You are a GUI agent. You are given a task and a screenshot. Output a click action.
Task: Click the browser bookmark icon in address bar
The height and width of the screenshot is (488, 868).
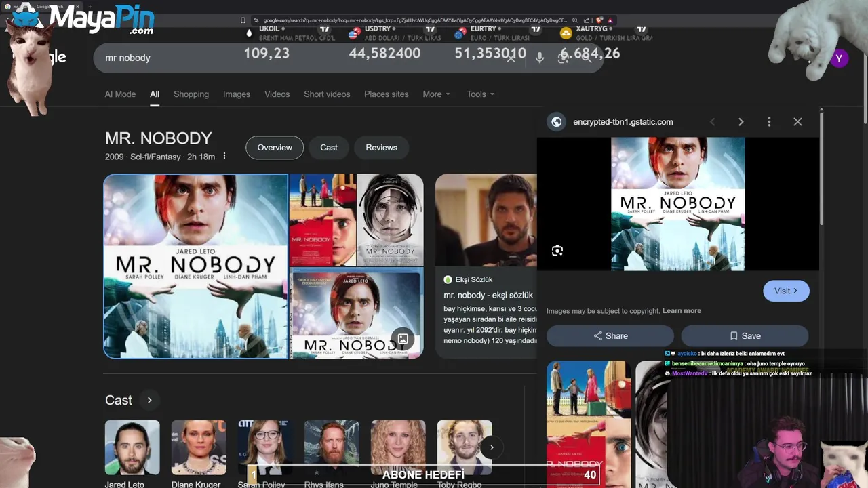[x=243, y=20]
